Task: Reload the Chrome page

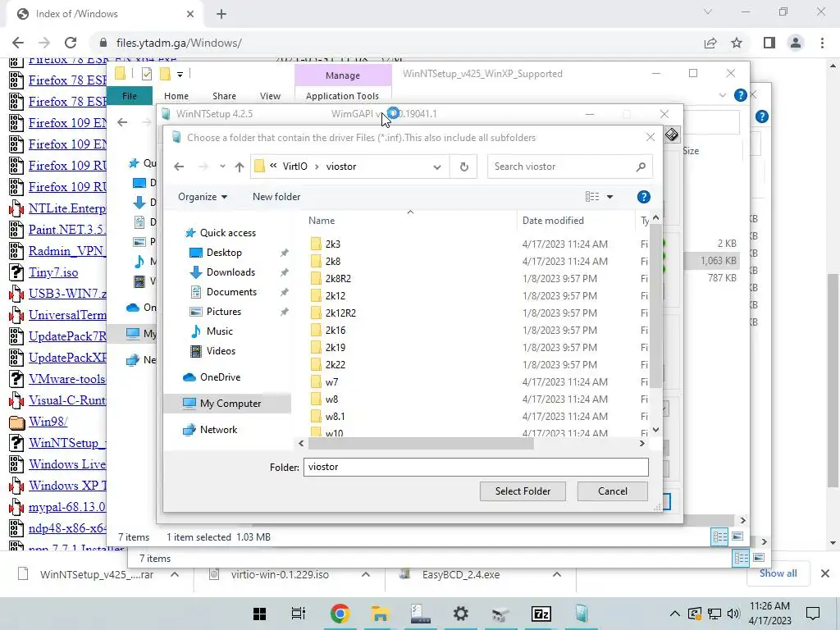Action: click(71, 43)
